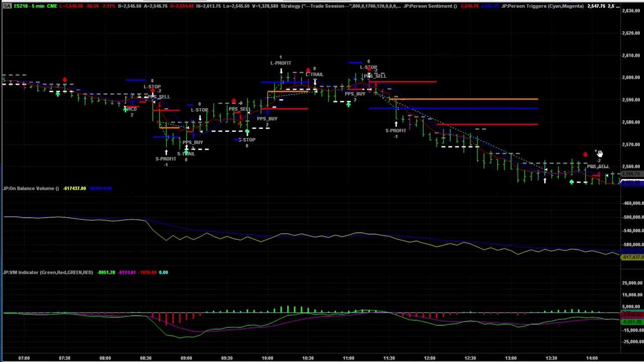Viewport: 644px width, 362px height.
Task: Select the L-TRAIL trade label
Action: [x=314, y=74]
